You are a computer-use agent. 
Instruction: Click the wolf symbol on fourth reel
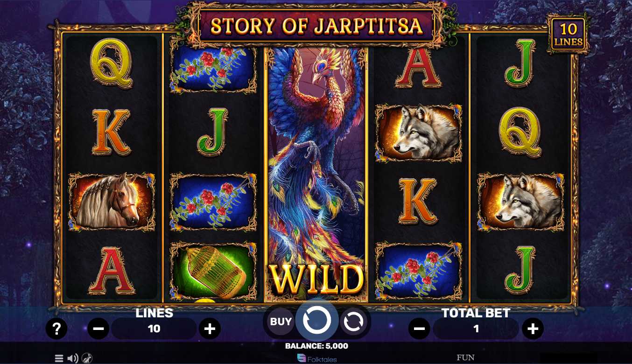coord(419,133)
